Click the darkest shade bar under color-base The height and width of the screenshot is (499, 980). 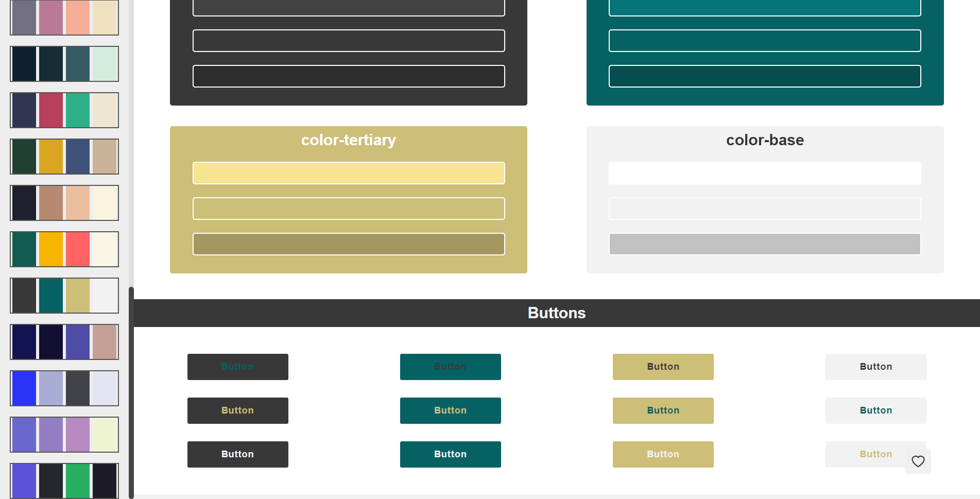(764, 244)
